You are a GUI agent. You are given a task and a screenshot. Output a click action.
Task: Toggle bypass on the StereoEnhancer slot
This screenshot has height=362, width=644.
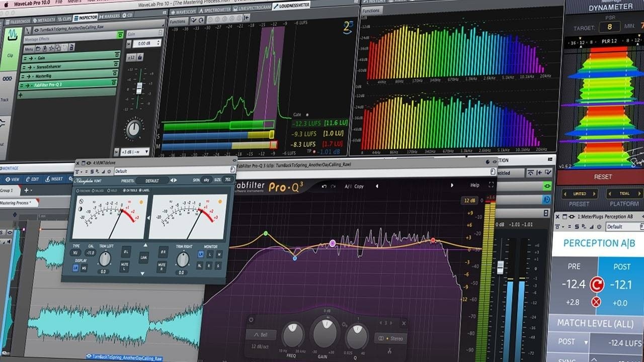pyautogui.click(x=116, y=64)
